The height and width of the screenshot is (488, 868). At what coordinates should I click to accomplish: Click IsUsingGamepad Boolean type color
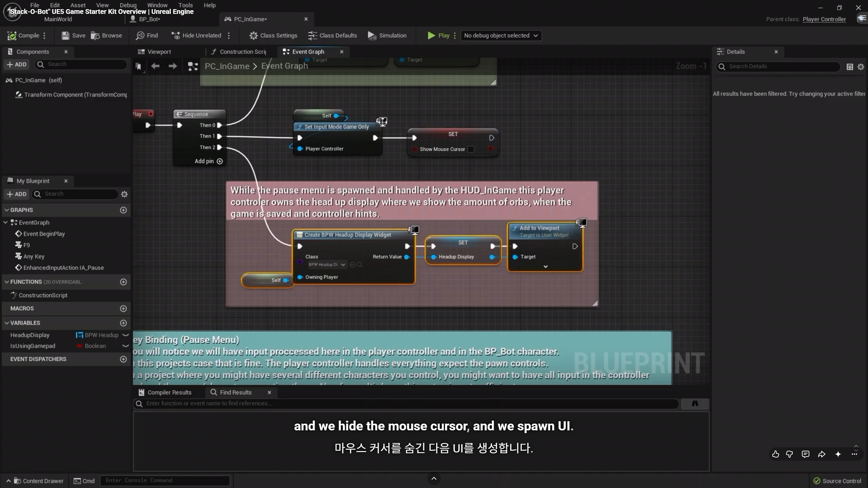click(x=80, y=346)
